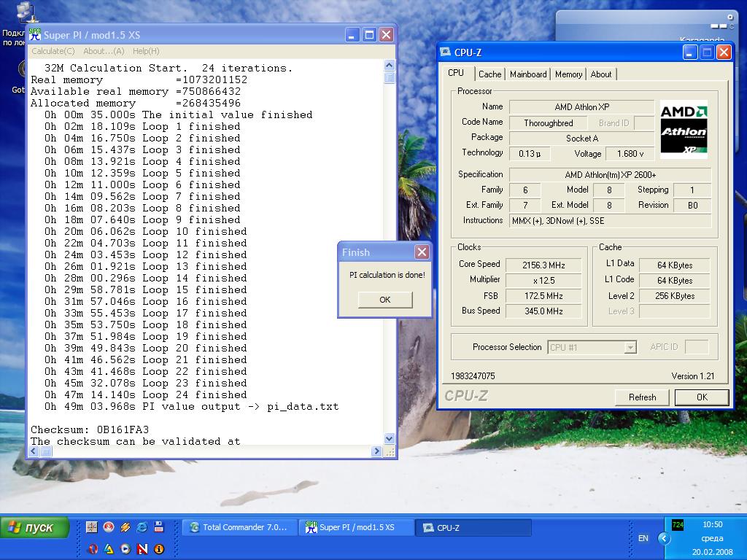Click the orange info quick launch icon
The width and height of the screenshot is (747, 560).
click(158, 548)
